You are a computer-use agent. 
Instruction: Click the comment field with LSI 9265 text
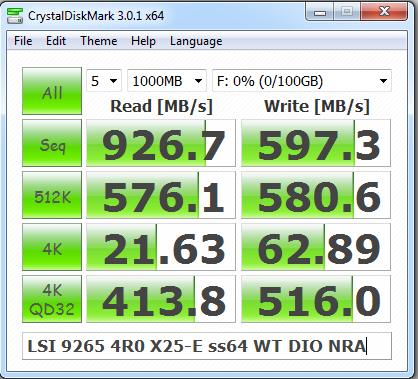(207, 346)
